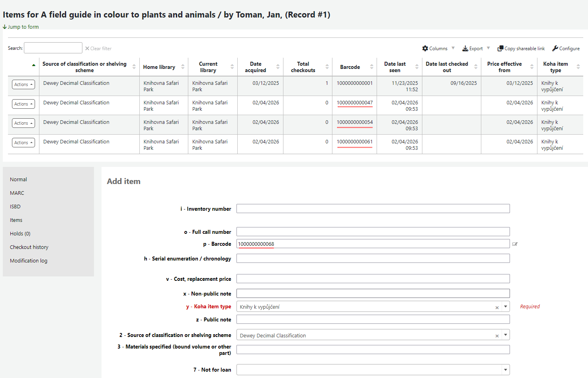Viewport: 588px width, 378px height.
Task: Open the MARC view tab
Action: pos(17,193)
